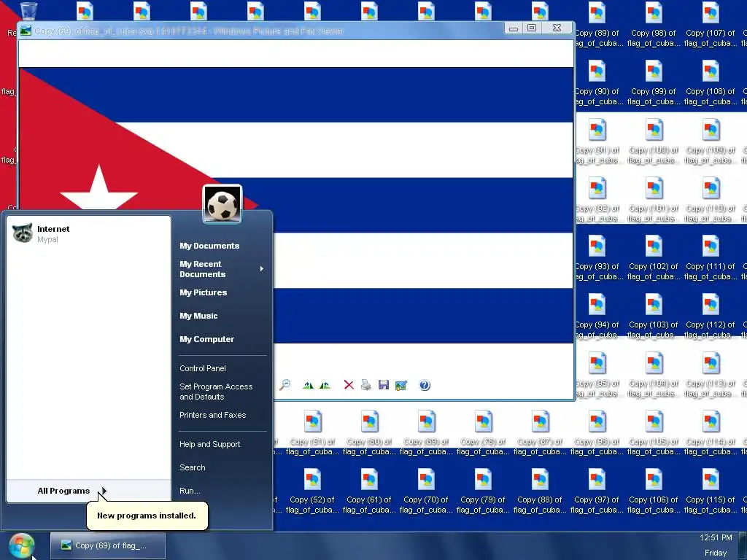Click the New programs installed balloon tooltip
Image resolution: width=747 pixels, height=560 pixels.
tap(147, 516)
